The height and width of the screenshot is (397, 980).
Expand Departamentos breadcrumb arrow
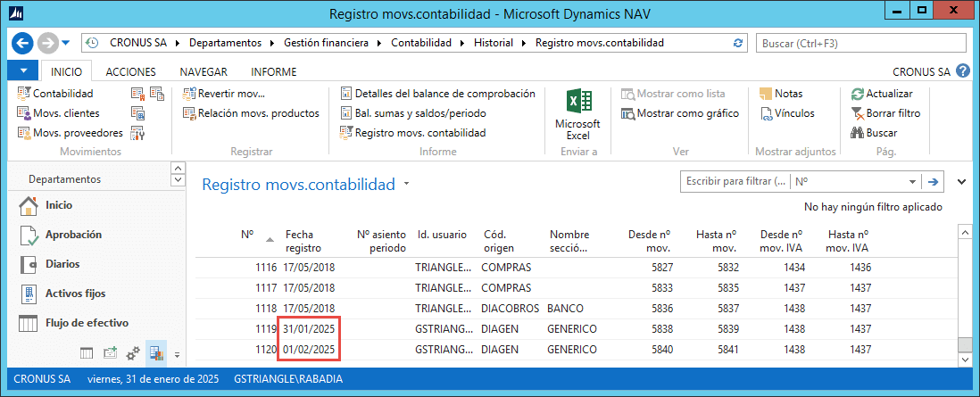(272, 43)
